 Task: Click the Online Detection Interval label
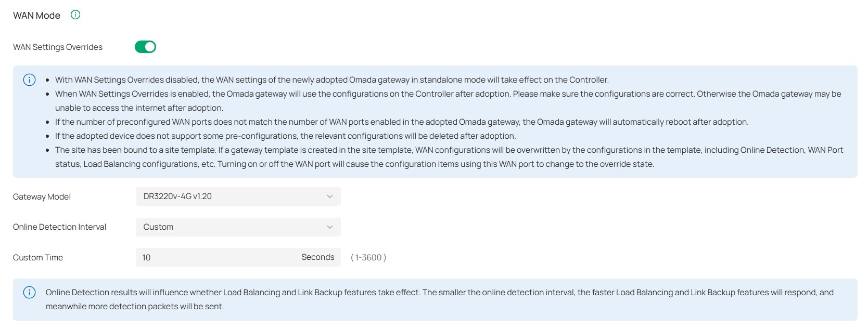[x=59, y=227]
